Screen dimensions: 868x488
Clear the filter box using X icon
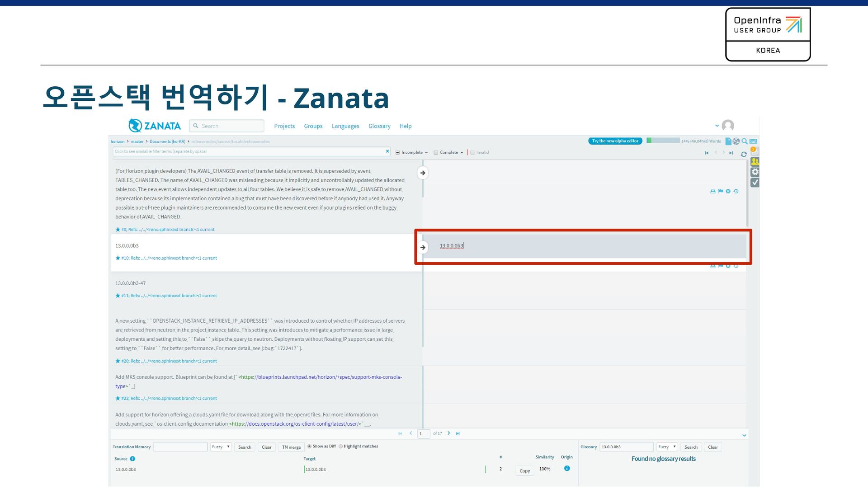coord(387,151)
